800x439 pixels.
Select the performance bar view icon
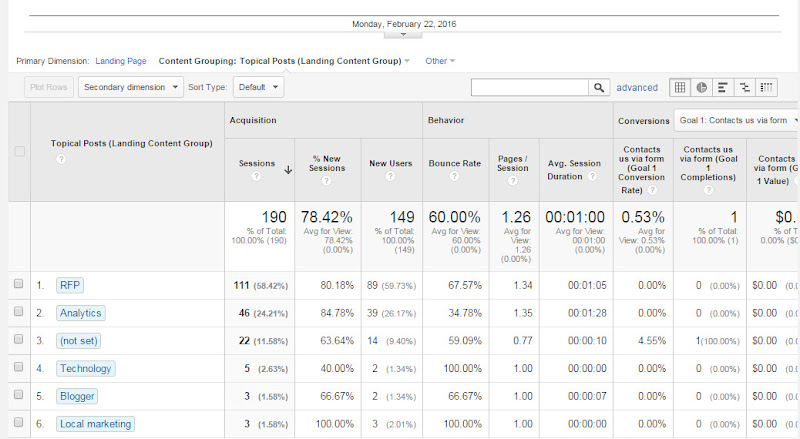pyautogui.click(x=723, y=87)
